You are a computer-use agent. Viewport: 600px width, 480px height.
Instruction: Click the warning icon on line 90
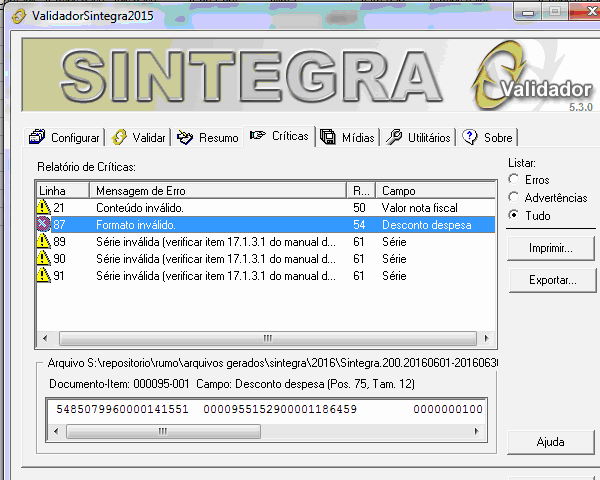pos(44,258)
